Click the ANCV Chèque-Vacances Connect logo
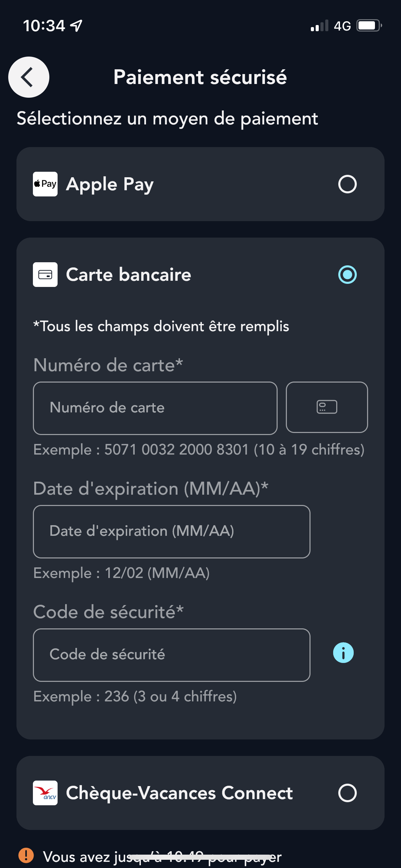 point(45,793)
